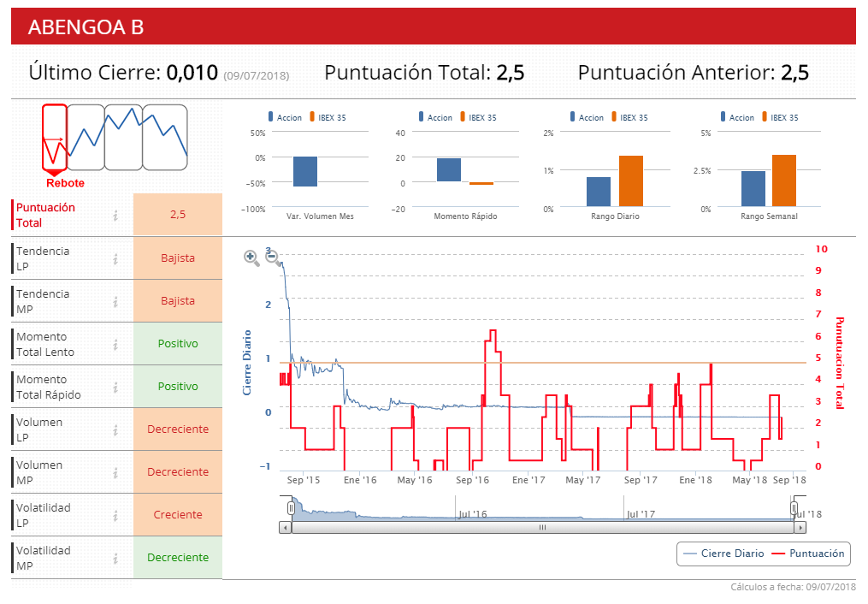Click left arrow of chart navigator scrollbar
868x604 pixels.
pos(285,528)
